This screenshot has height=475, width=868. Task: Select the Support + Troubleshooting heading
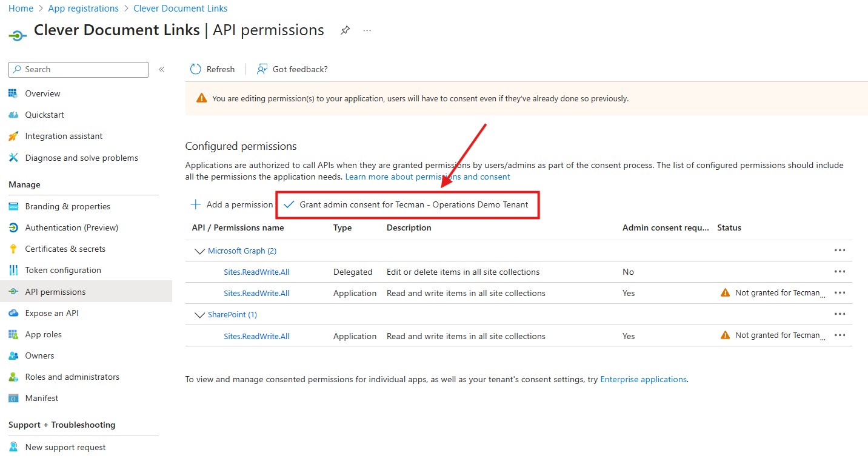tap(62, 425)
